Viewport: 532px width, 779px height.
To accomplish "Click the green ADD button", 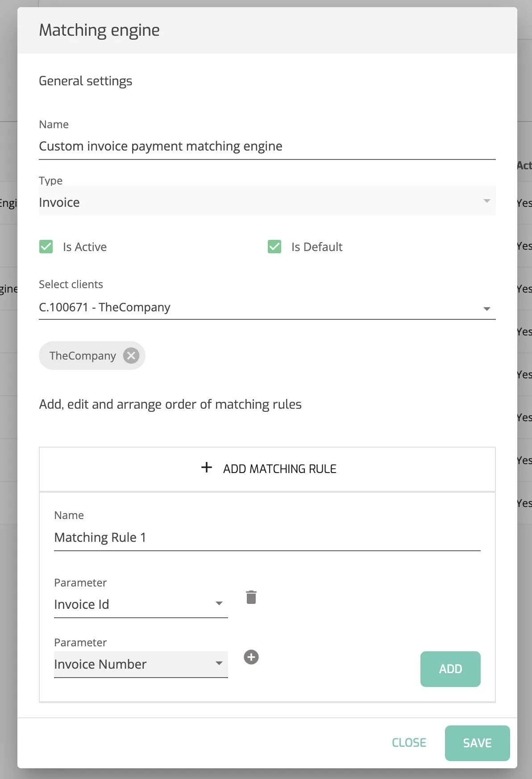I will pyautogui.click(x=450, y=669).
